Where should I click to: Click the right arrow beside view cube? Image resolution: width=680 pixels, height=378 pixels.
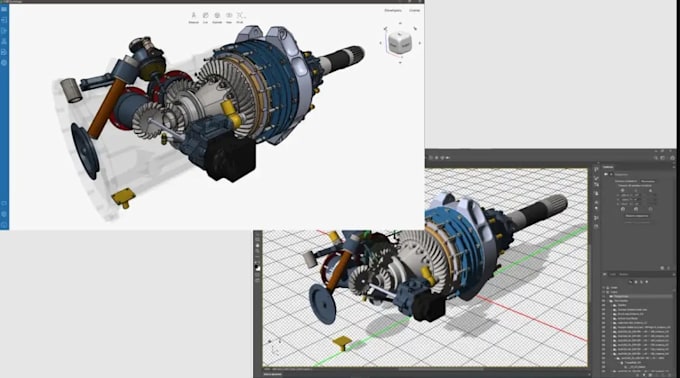pos(419,43)
